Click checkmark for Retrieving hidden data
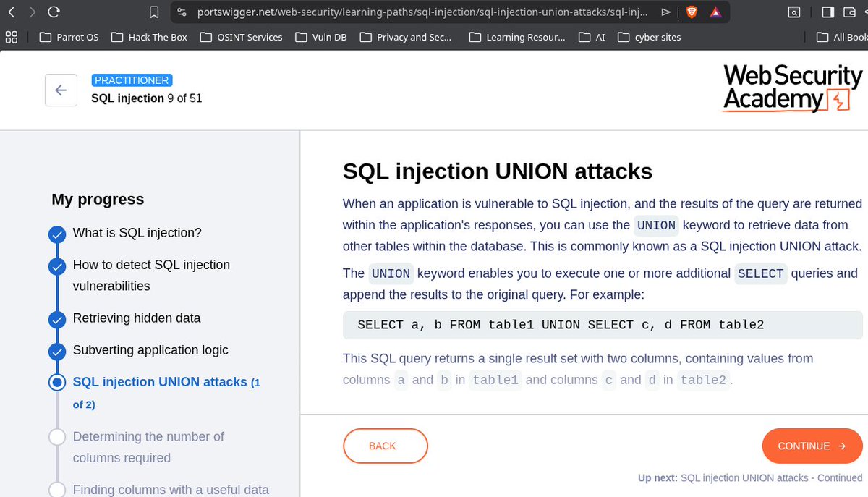 click(x=57, y=319)
